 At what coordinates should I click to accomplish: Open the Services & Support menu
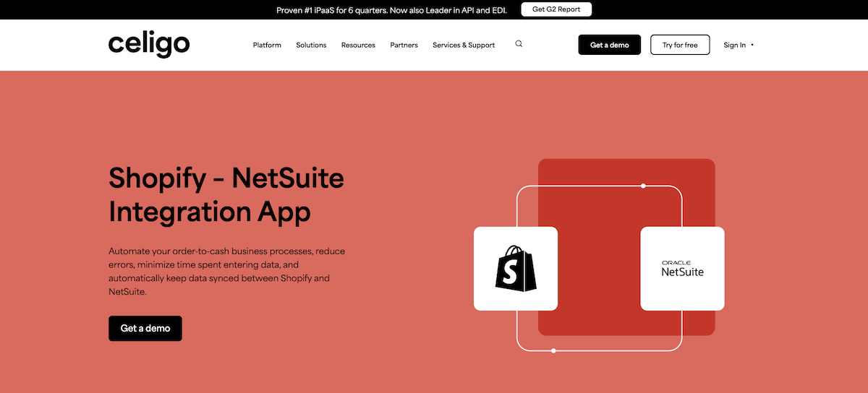coord(464,45)
